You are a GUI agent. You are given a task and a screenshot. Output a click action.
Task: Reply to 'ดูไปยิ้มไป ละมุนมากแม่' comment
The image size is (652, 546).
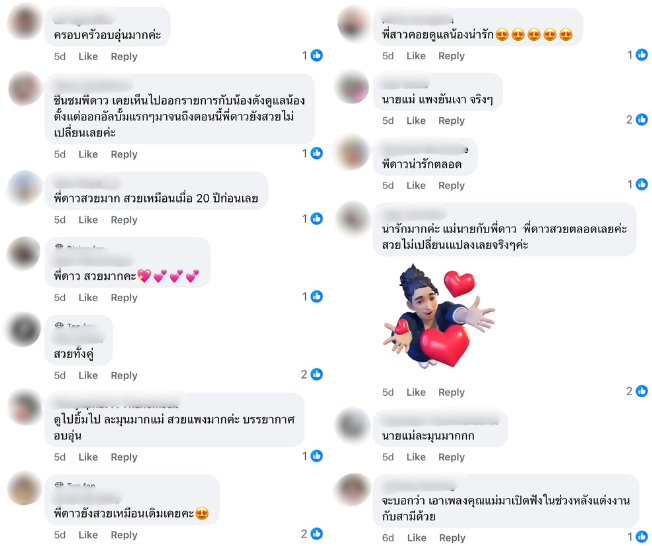coord(124,457)
